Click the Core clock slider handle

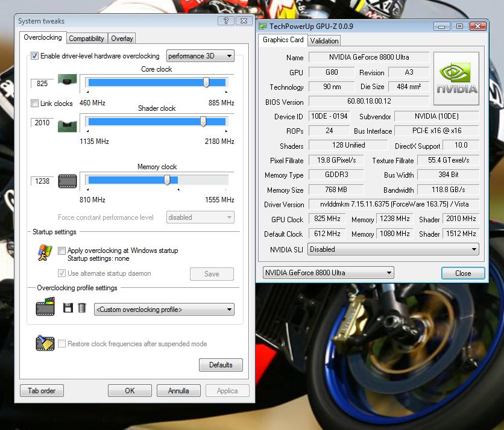(x=206, y=83)
